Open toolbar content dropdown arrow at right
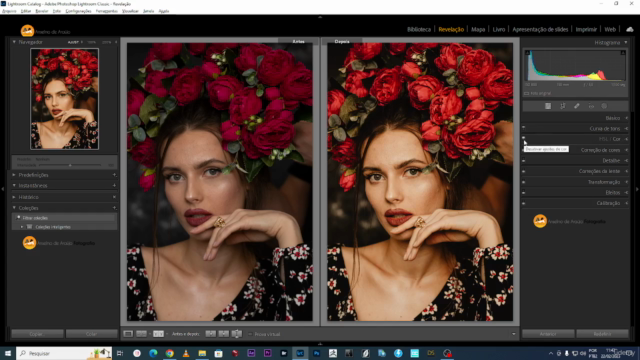Screen dimensions: 640x360 pyautogui.click(x=513, y=334)
